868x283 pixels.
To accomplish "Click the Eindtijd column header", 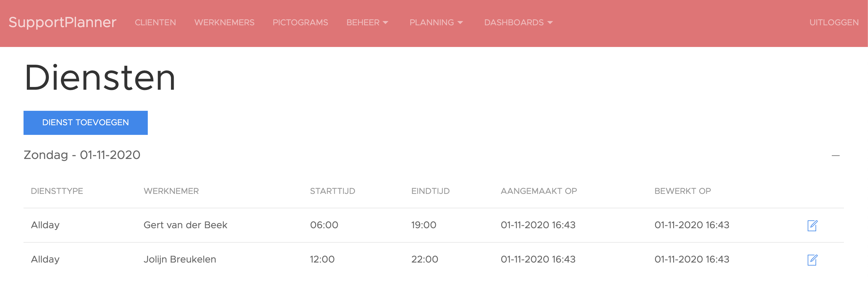I will (430, 191).
